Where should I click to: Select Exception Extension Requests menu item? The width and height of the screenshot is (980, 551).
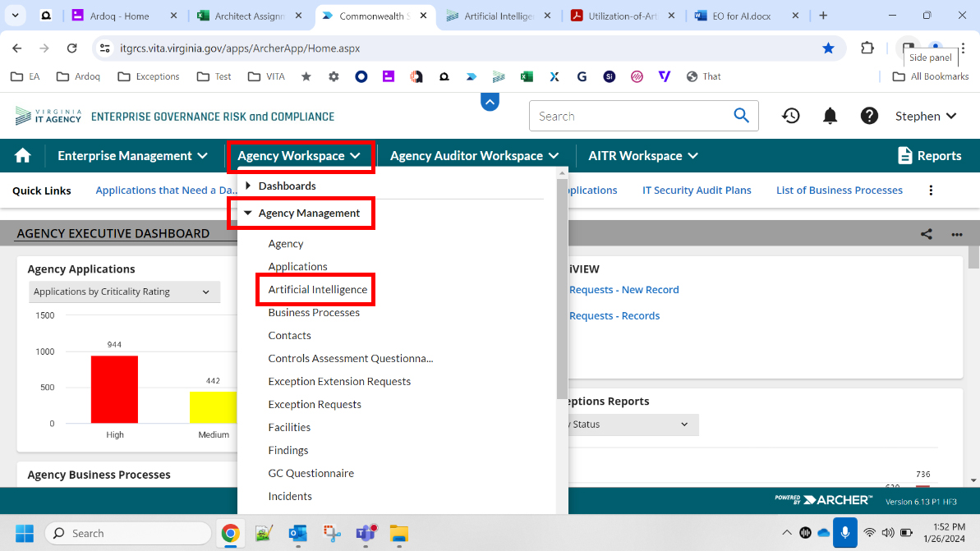339,381
